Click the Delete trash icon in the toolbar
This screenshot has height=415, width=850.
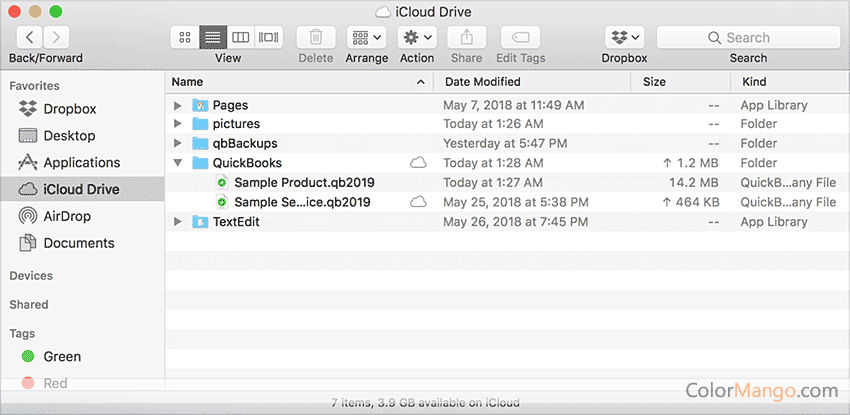[315, 37]
